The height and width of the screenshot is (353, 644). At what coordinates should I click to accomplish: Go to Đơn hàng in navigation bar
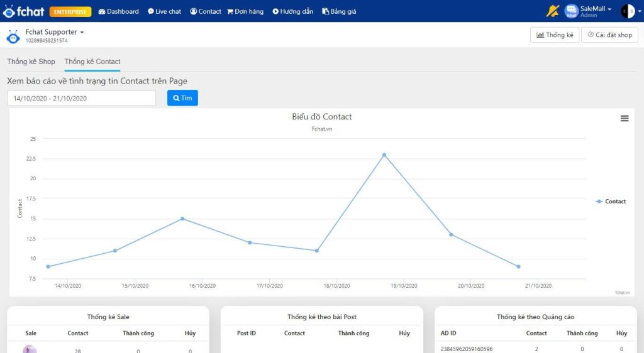click(245, 11)
